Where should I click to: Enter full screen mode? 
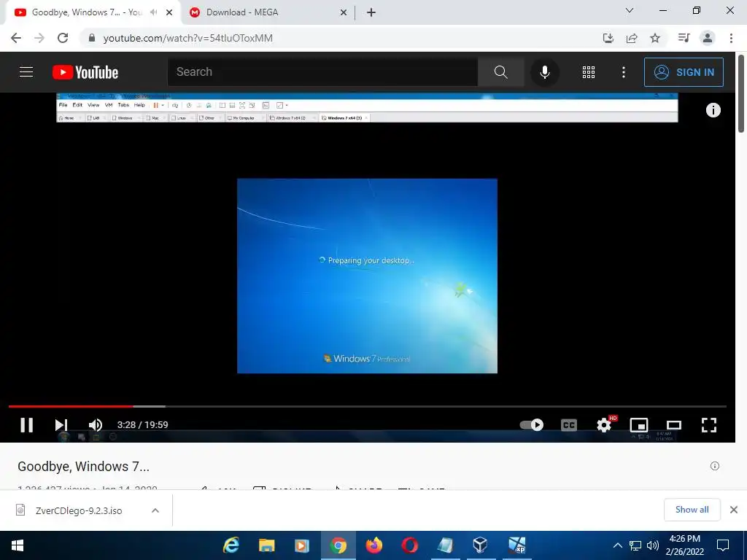click(x=709, y=425)
